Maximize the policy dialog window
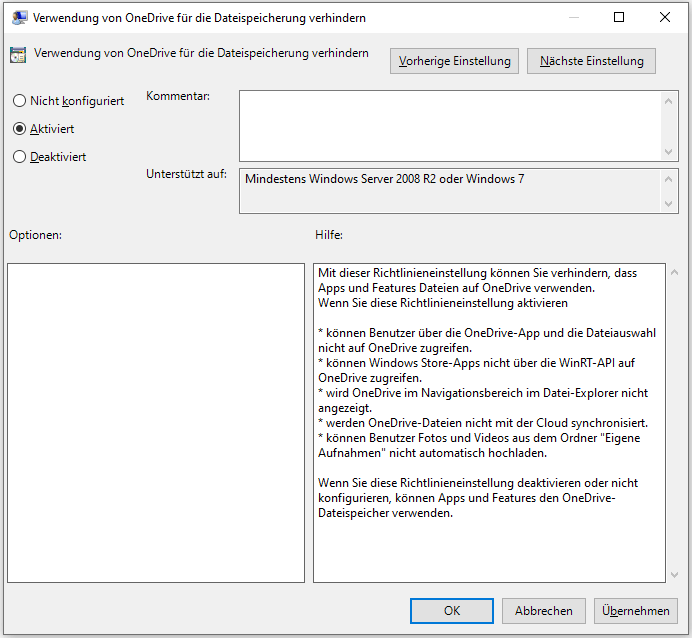This screenshot has height=638, width=692. 619,17
